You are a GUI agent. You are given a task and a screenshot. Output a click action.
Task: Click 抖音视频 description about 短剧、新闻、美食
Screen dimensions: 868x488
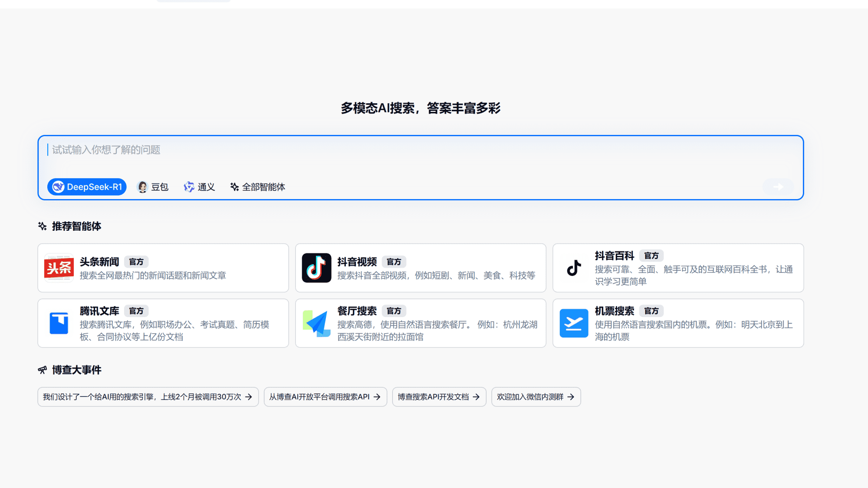pyautogui.click(x=436, y=276)
